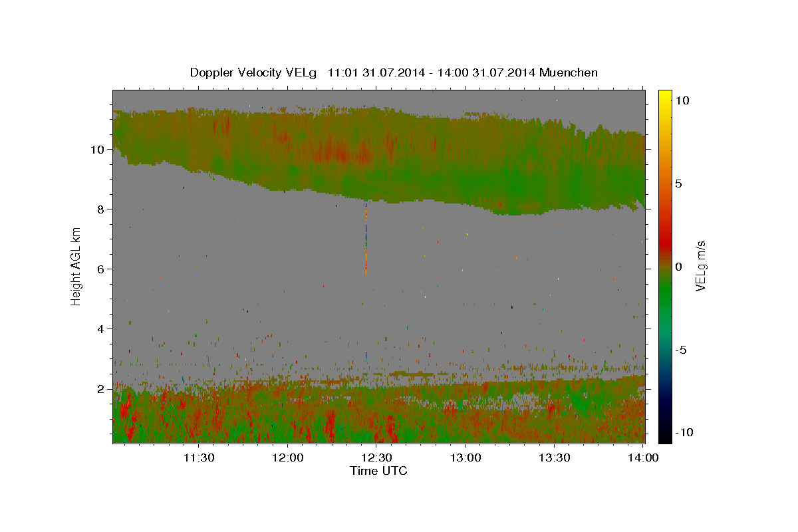Image resolution: width=798 pixels, height=532 pixels.
Task: Click the height axis label 10
Action: [x=97, y=150]
